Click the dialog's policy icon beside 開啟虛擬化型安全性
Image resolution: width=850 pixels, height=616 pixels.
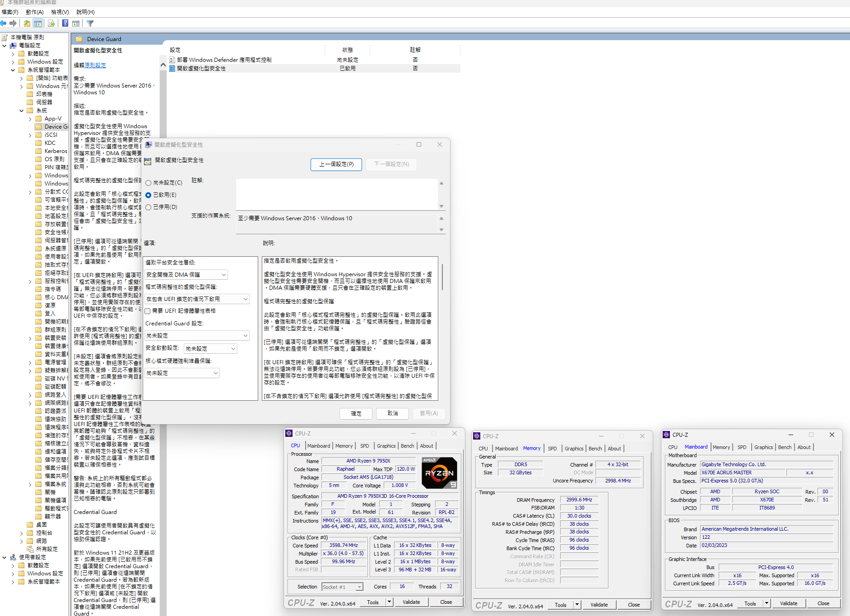pyautogui.click(x=148, y=161)
